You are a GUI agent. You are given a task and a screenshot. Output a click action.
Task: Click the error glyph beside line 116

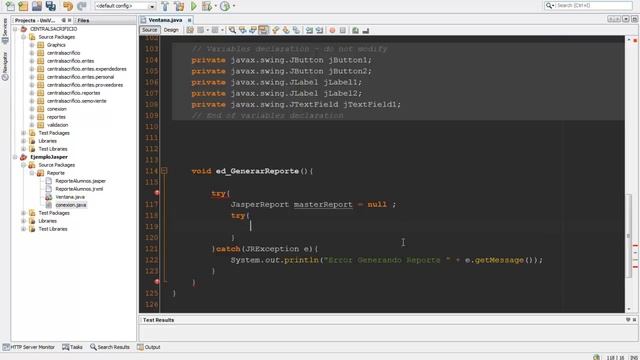pos(157,193)
